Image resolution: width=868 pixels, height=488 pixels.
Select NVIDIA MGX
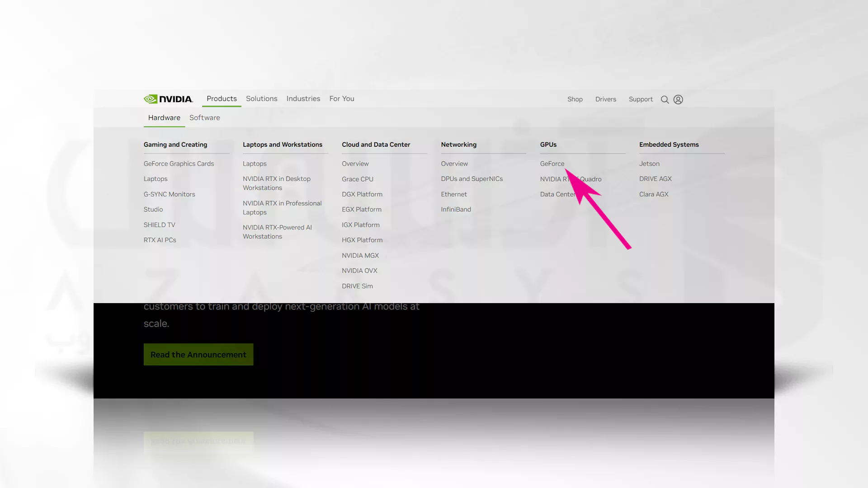tap(360, 255)
